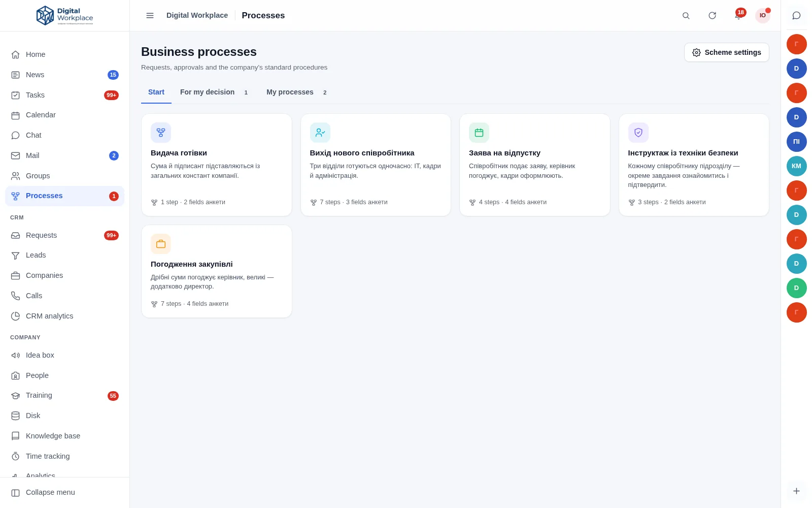Click the Погодження закупівлі briefcase icon
This screenshot has width=812, height=508.
(161, 244)
